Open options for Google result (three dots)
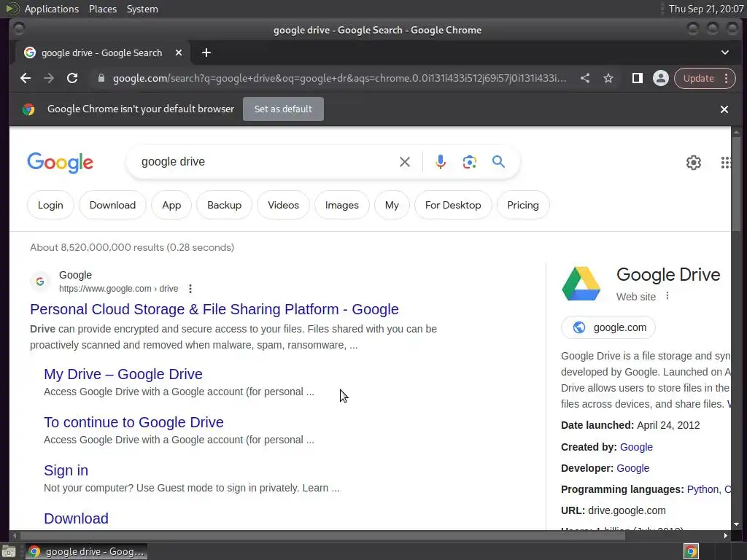 pyautogui.click(x=190, y=289)
